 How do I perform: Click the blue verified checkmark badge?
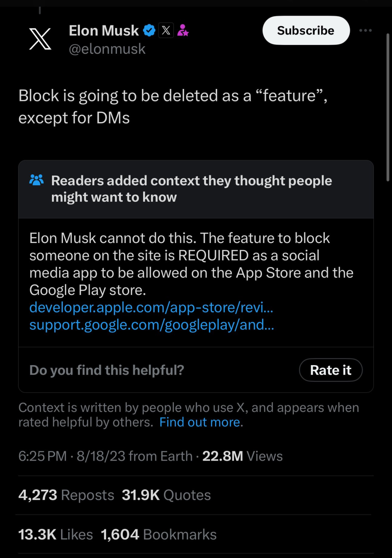click(149, 31)
